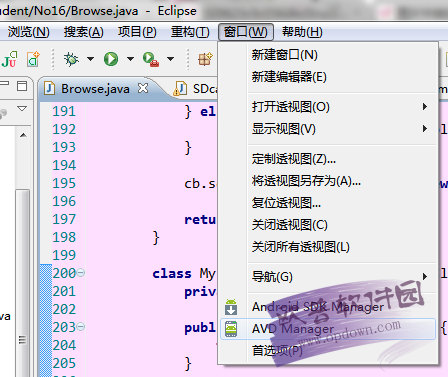Minimize the left side panel
This screenshot has height=377, width=448.
click(x=4, y=83)
